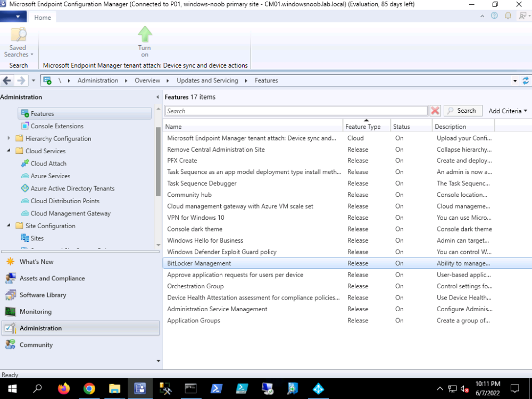This screenshot has height=399, width=532.
Task: Select the BitLocker Management feature row
Action: (347, 263)
